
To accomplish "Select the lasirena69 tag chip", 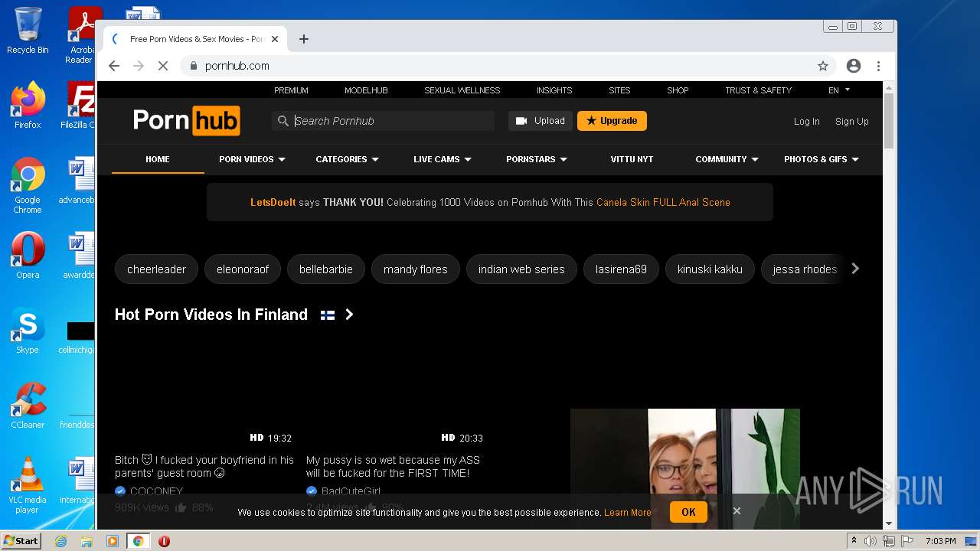I will [x=621, y=269].
